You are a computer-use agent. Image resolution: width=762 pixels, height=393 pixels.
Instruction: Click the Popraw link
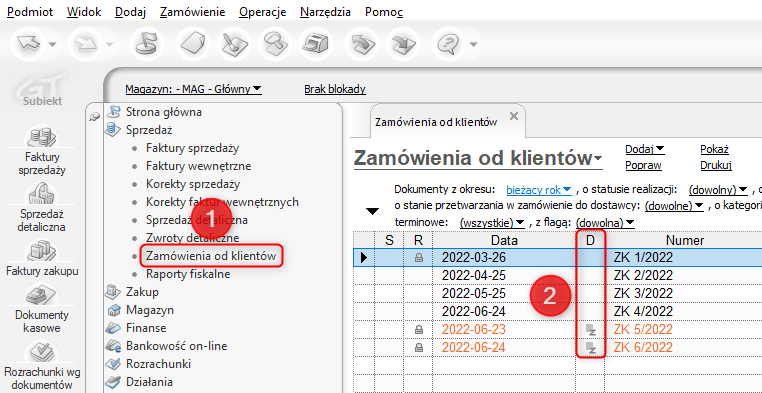[643, 165]
